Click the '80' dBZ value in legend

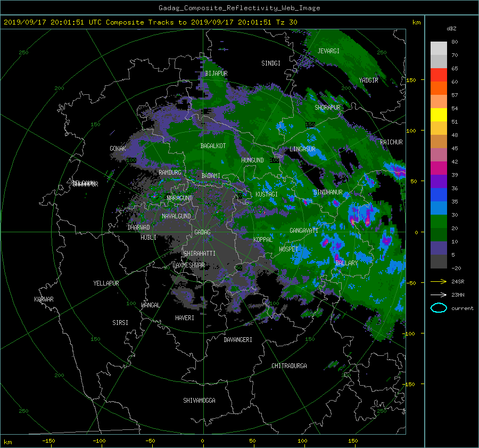coord(455,42)
